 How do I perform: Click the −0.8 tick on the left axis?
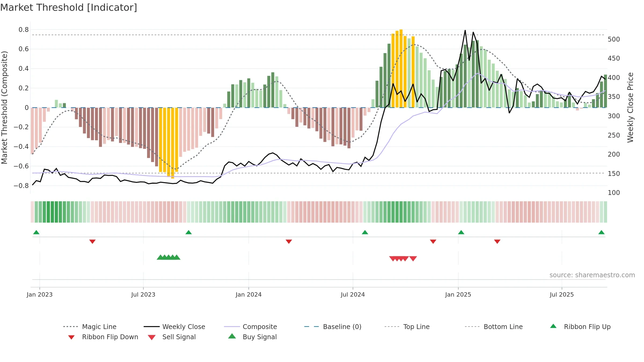coord(21,186)
